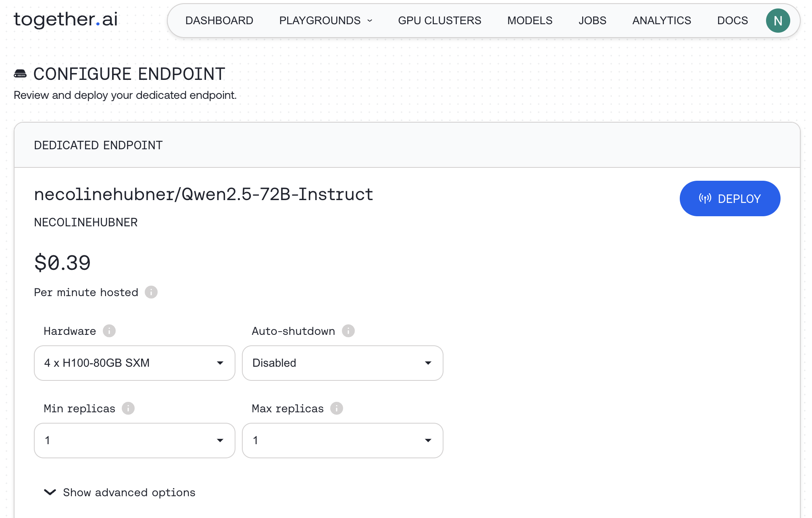Open the DOCS page
The image size is (812, 518).
point(732,20)
